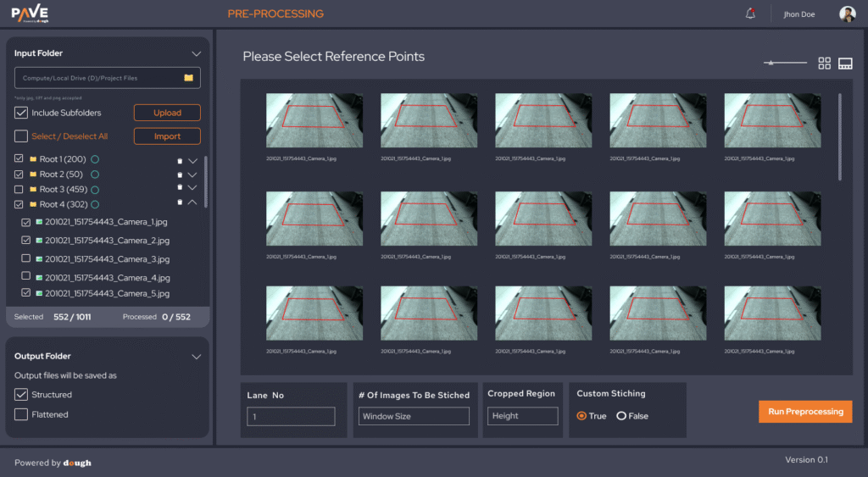Delete Root 1 folder with trash icon
The image size is (868, 477).
pos(179,160)
